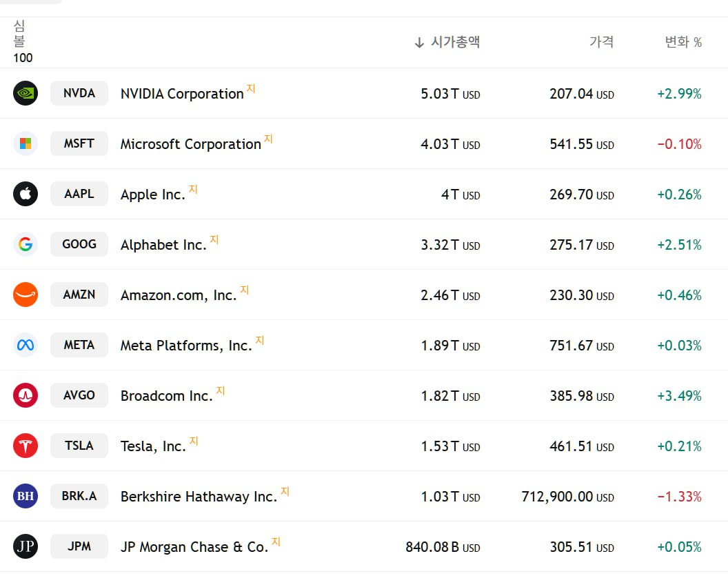Sort by the 심볼 column header
Viewport: 728px width, 576px height.
(x=19, y=33)
